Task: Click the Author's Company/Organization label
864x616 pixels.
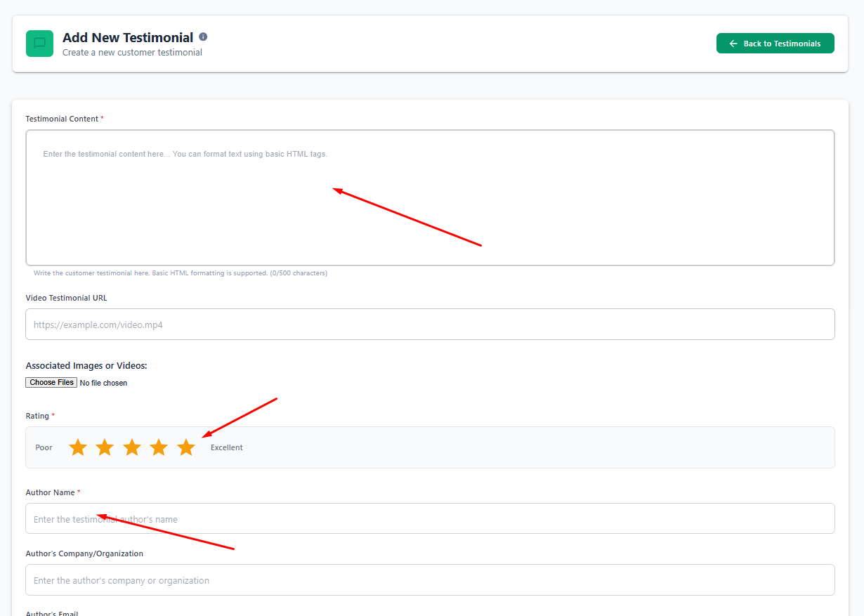Action: click(84, 553)
